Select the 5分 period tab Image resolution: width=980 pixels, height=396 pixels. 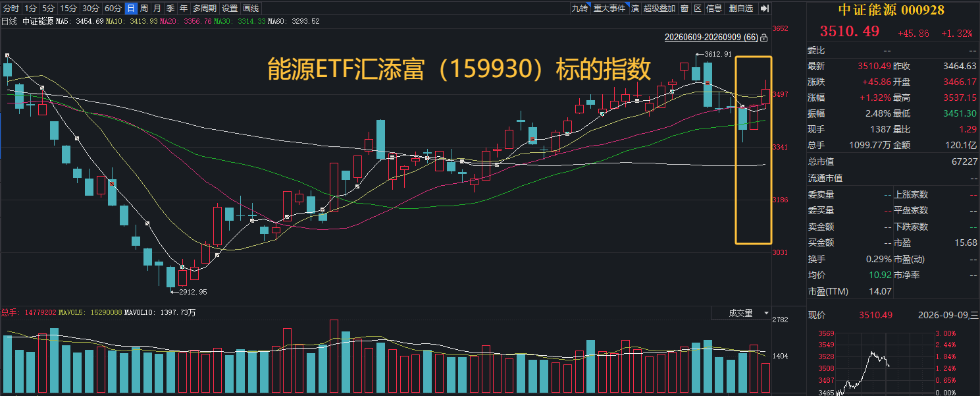point(48,9)
